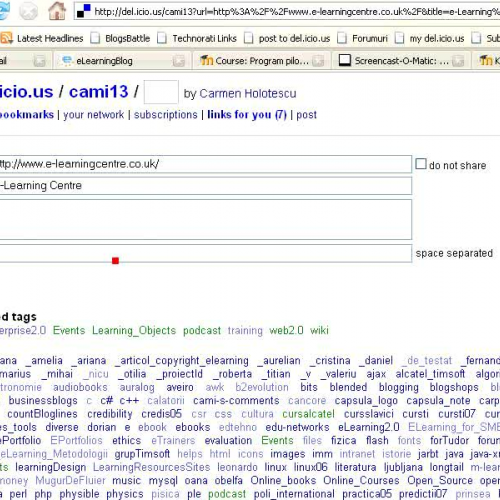Add recommended tag wiki
The width and height of the screenshot is (500, 500).
click(319, 330)
